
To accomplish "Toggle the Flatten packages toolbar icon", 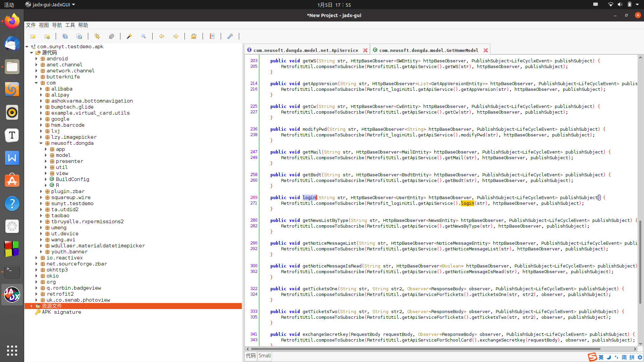I will pyautogui.click(x=111, y=36).
